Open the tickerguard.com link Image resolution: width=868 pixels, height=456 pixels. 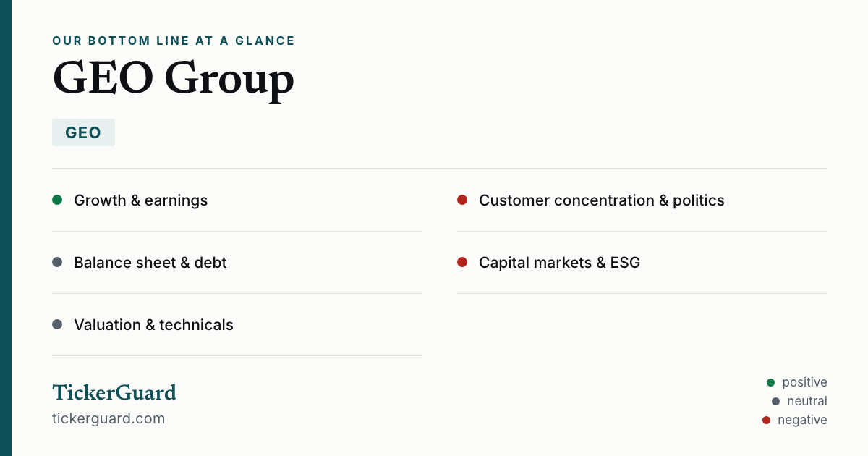coord(109,418)
